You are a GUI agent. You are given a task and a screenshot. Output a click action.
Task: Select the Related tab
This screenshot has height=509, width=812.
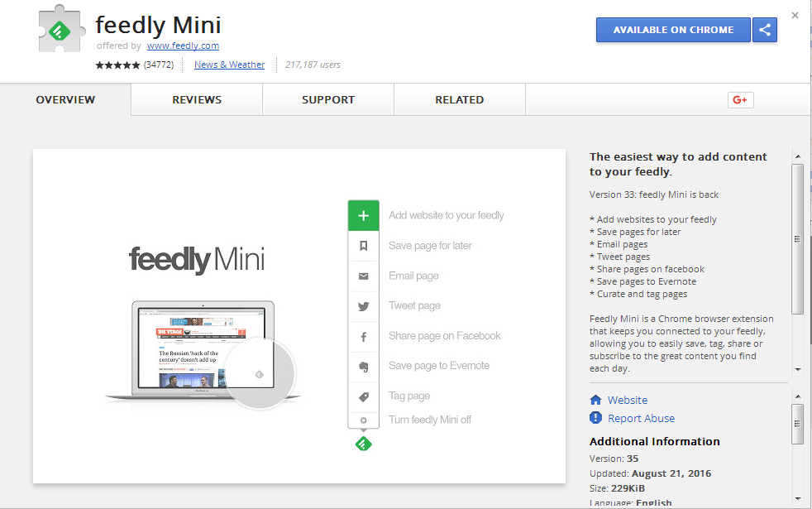459,100
